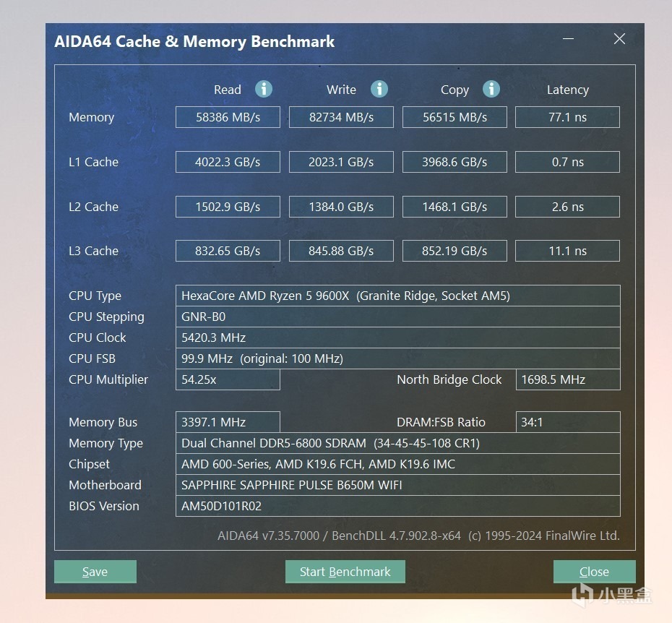Click BIOS Version field AM50D101R02
Screen dimensions: 672x623
(397, 506)
